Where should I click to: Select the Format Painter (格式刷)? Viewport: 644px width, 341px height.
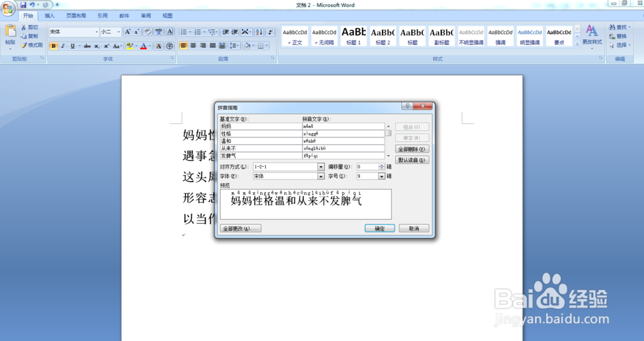pos(32,45)
